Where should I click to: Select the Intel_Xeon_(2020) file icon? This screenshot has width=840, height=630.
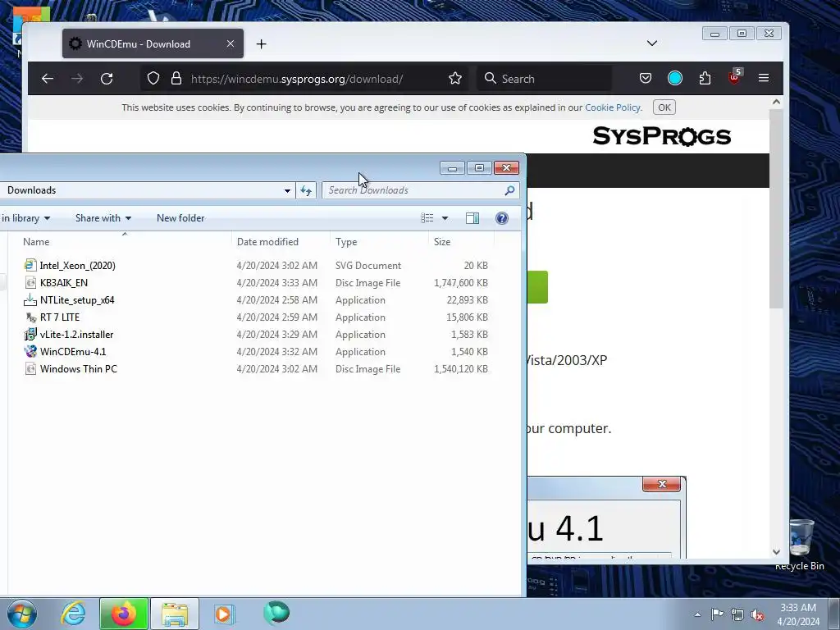[x=30, y=265]
